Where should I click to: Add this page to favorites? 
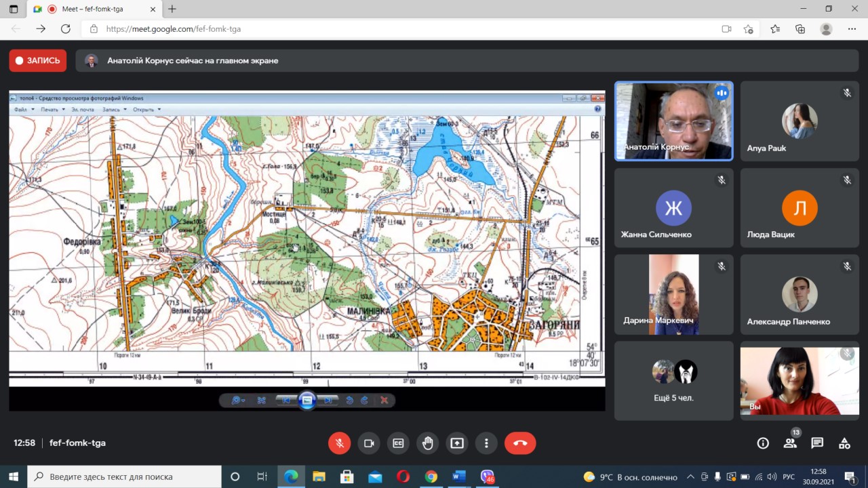748,29
